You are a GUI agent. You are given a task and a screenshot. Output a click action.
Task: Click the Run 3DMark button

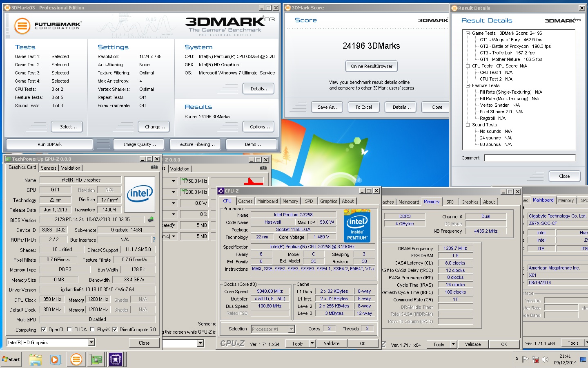click(x=49, y=144)
